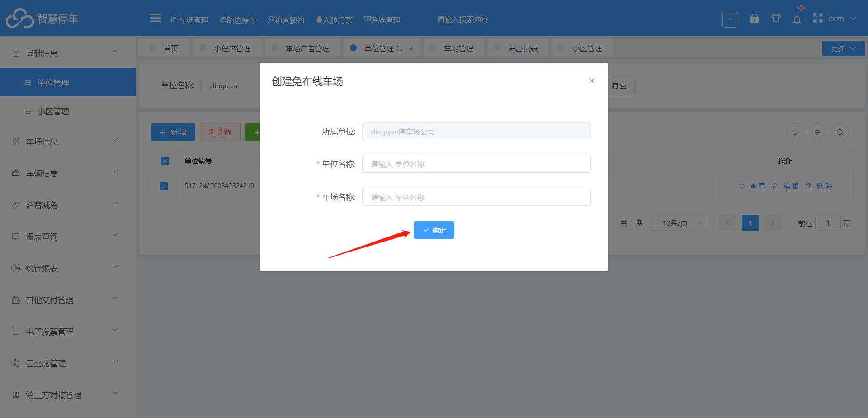Open the 系统管理 top menu

(382, 20)
